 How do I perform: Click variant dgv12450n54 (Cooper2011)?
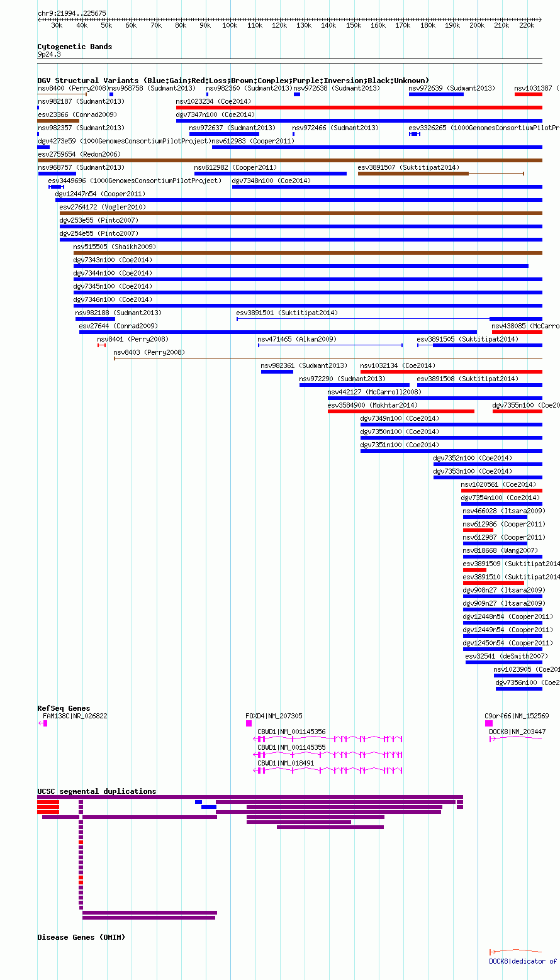(x=508, y=643)
